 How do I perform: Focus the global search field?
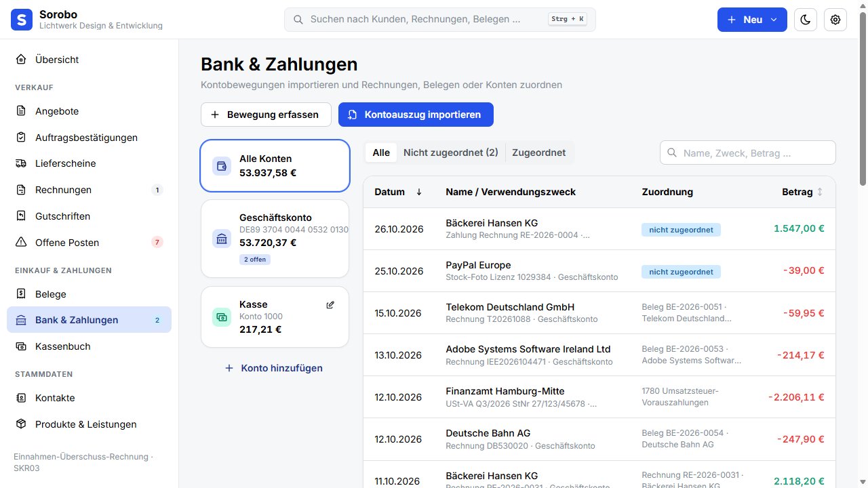[439, 20]
